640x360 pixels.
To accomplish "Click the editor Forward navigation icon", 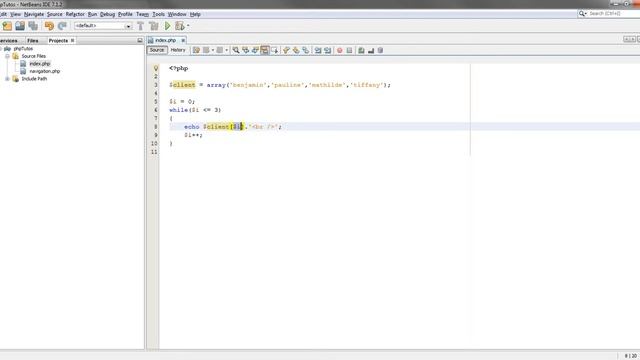I will point(220,50).
